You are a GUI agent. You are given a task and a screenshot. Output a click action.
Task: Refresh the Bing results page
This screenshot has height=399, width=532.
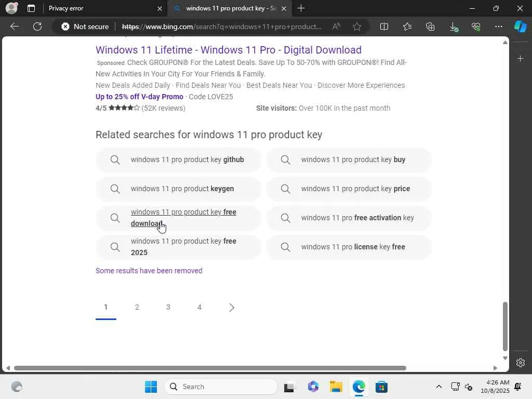point(37,26)
